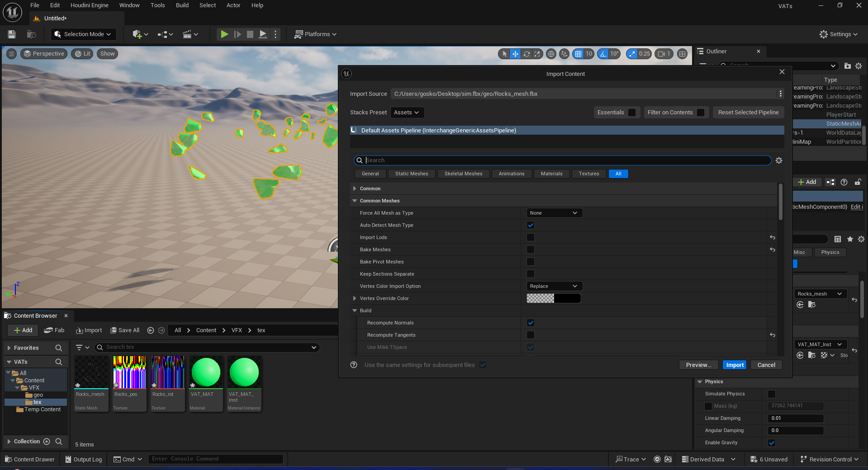The image size is (868, 470).
Task: Enable Keep Sections Separate checkbox
Action: pos(531,274)
